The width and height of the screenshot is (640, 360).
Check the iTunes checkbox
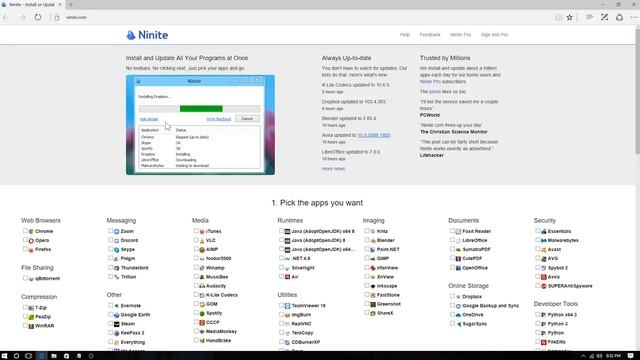click(x=196, y=231)
